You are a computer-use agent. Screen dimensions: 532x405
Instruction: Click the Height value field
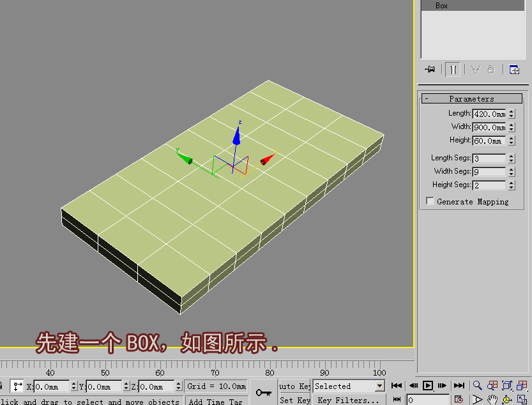point(490,141)
